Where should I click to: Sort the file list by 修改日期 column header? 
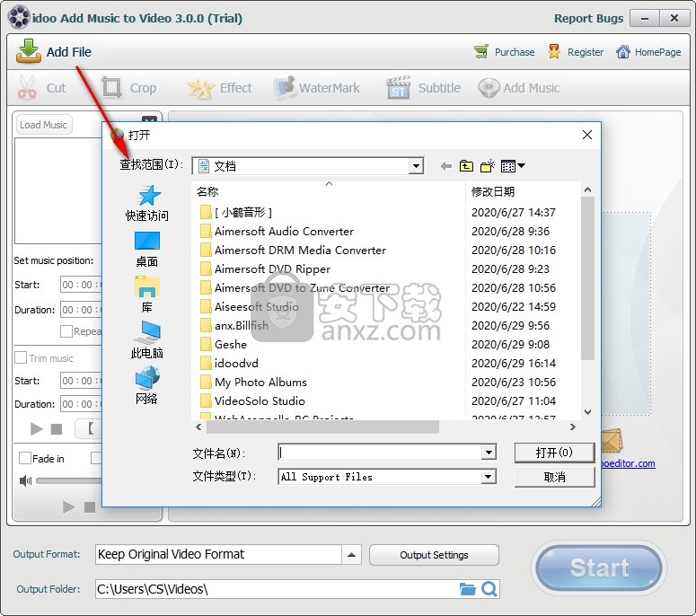(x=524, y=192)
